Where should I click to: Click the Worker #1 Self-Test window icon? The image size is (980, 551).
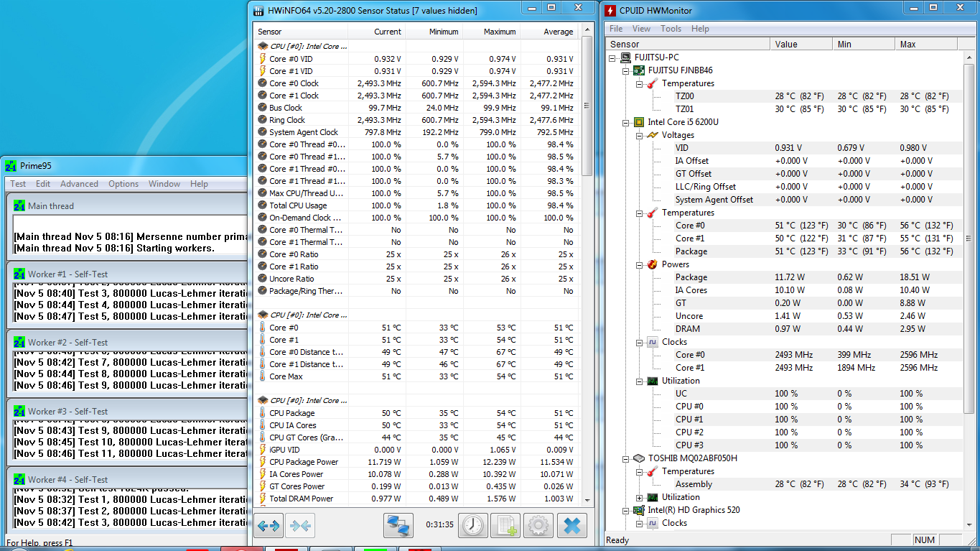[x=20, y=274]
